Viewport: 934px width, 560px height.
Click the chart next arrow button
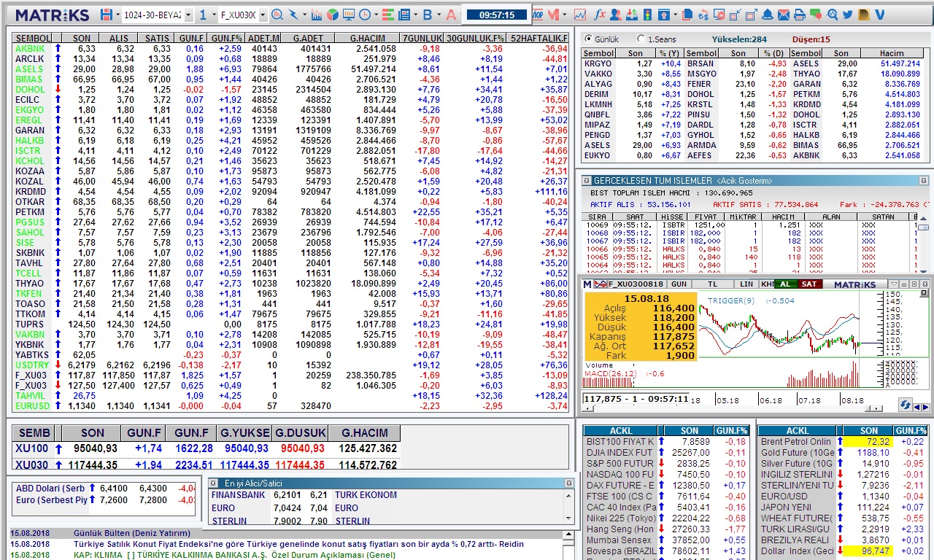(x=926, y=408)
